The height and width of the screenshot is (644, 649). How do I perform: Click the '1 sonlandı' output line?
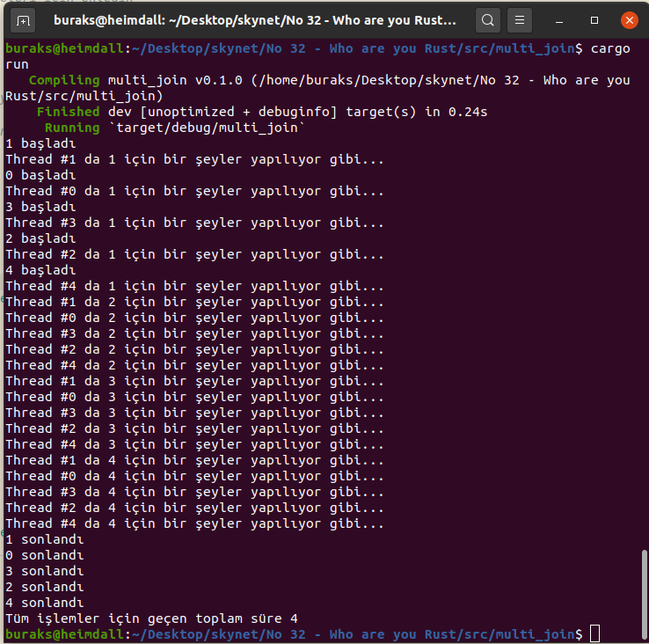[44, 539]
